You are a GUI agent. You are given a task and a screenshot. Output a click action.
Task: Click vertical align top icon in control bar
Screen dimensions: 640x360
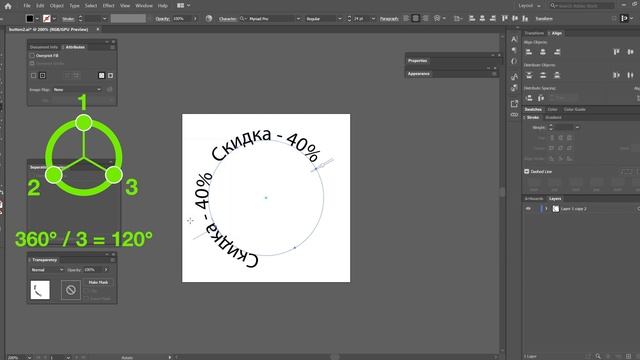point(505,18)
